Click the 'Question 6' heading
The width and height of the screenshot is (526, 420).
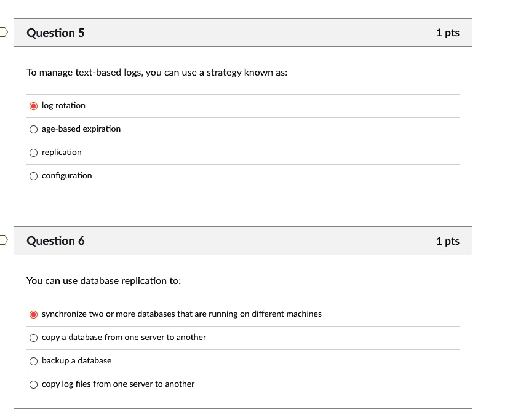(55, 240)
